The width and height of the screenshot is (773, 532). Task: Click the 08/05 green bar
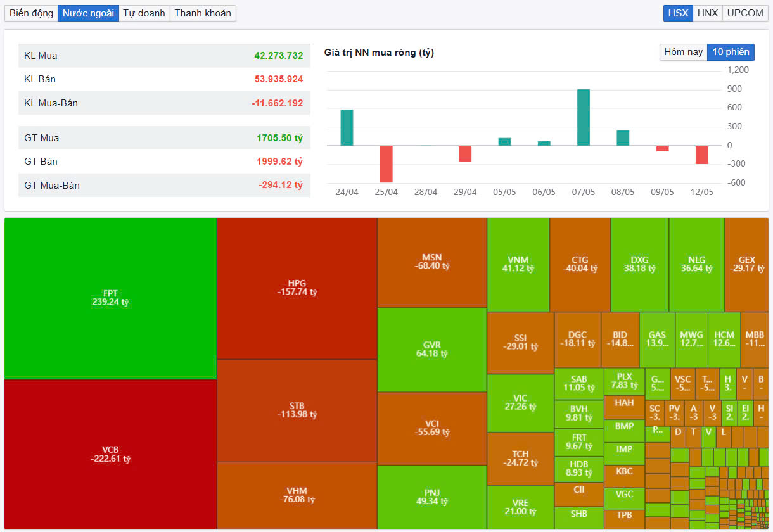[x=623, y=138]
